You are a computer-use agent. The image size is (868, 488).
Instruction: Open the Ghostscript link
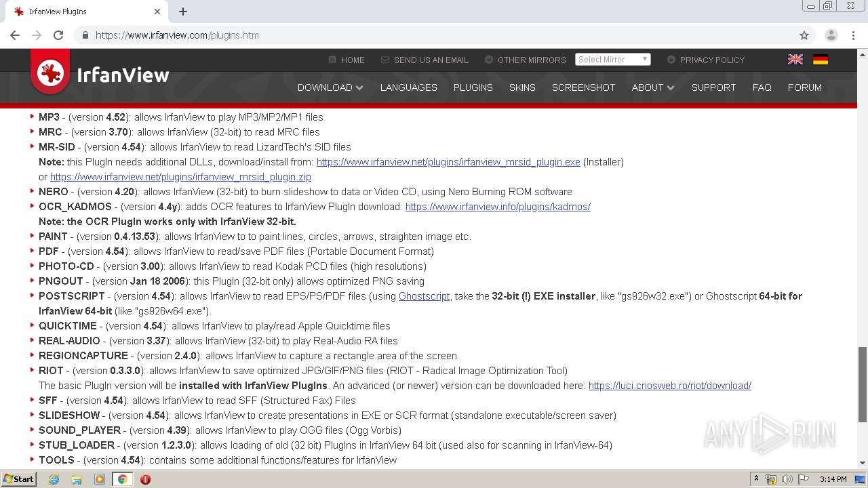click(424, 296)
